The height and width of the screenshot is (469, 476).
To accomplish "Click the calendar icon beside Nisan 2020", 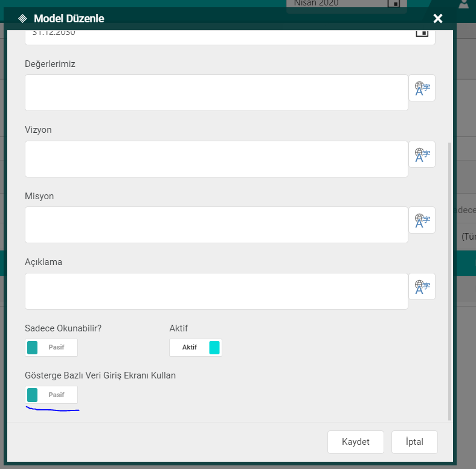I will point(393,4).
